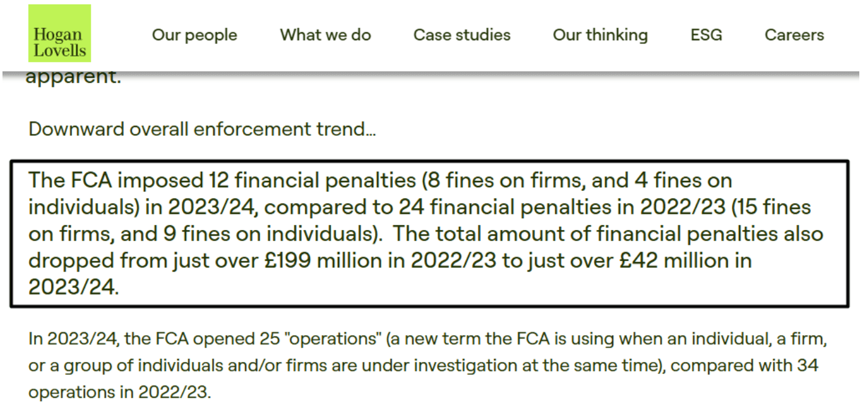Click the phrase compared with 34
This screenshot has width=868, height=419.
click(745, 366)
